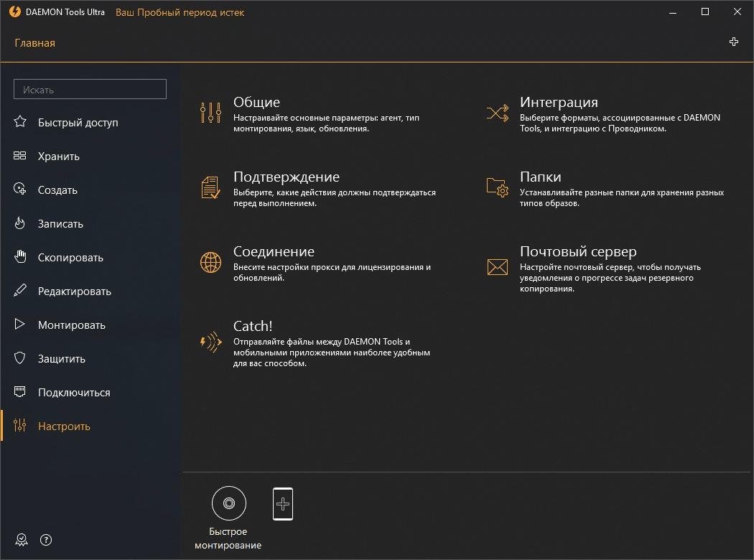754x560 pixels.
Task: Click the Общие description about агент, тип монтирования
Action: click(x=326, y=123)
